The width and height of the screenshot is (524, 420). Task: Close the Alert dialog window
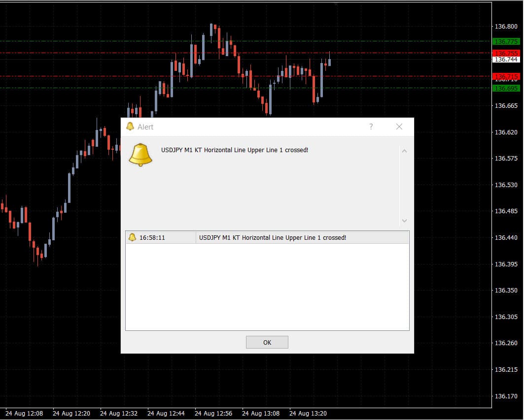tap(399, 127)
